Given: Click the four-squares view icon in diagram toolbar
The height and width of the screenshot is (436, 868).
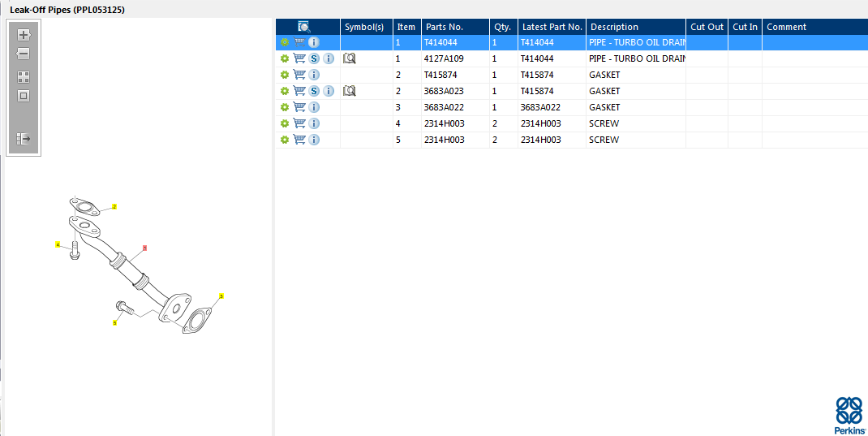Looking at the screenshot, I should [24, 77].
